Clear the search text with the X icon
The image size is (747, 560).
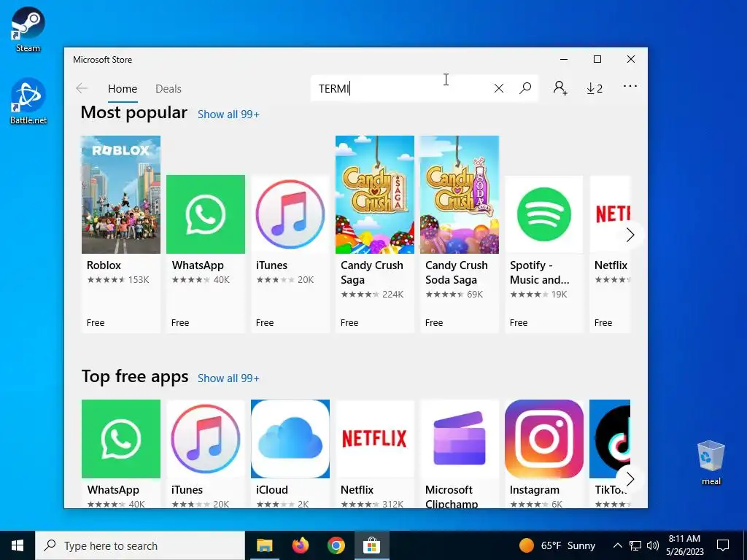pos(498,88)
